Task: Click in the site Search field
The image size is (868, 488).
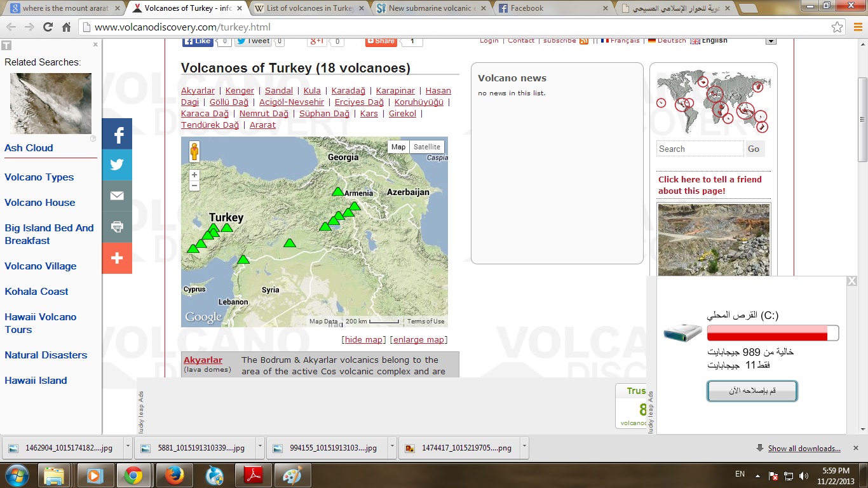Action: tap(699, 149)
